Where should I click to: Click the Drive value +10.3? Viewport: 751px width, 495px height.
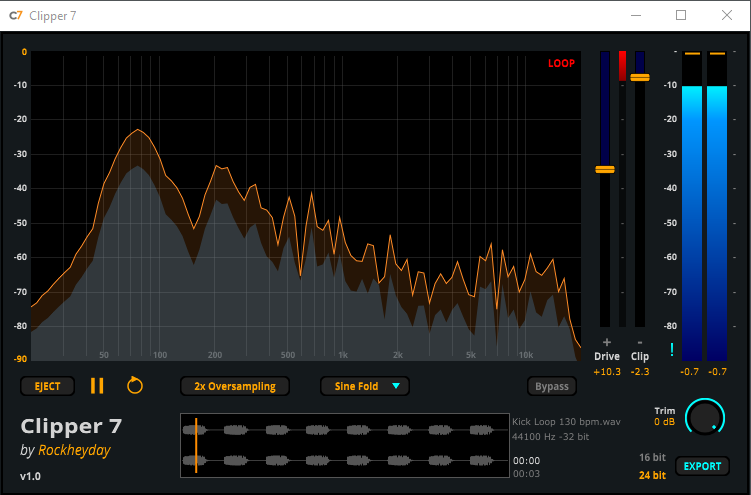(x=607, y=371)
